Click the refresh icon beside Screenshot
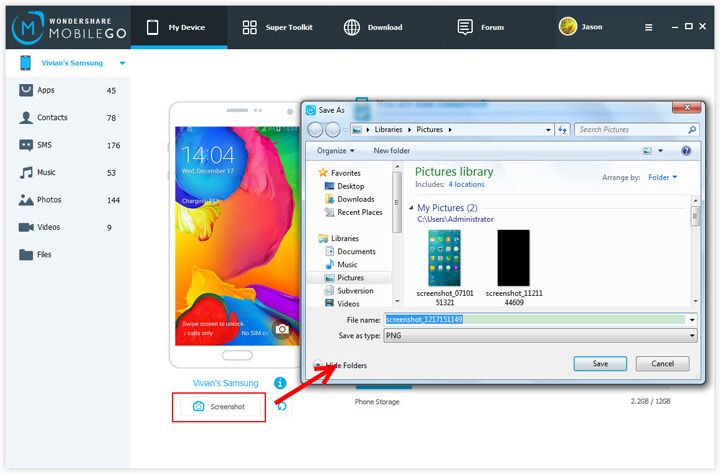The height and width of the screenshot is (474, 720). 281,406
